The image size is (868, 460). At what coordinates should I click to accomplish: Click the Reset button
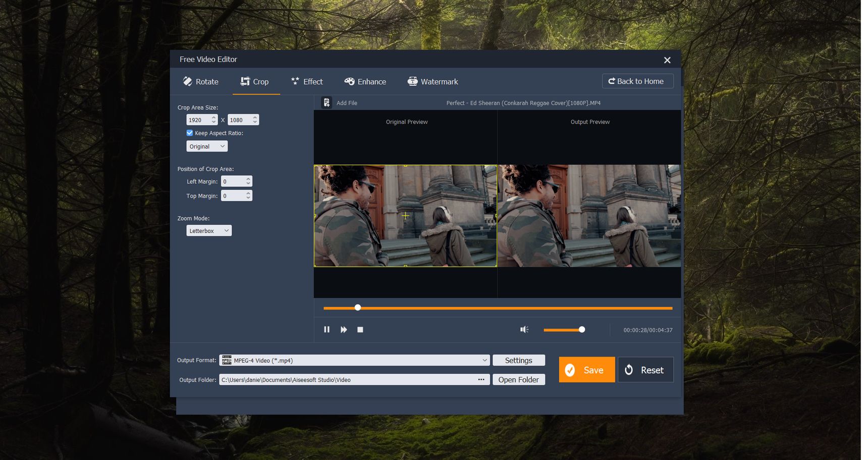click(x=645, y=370)
